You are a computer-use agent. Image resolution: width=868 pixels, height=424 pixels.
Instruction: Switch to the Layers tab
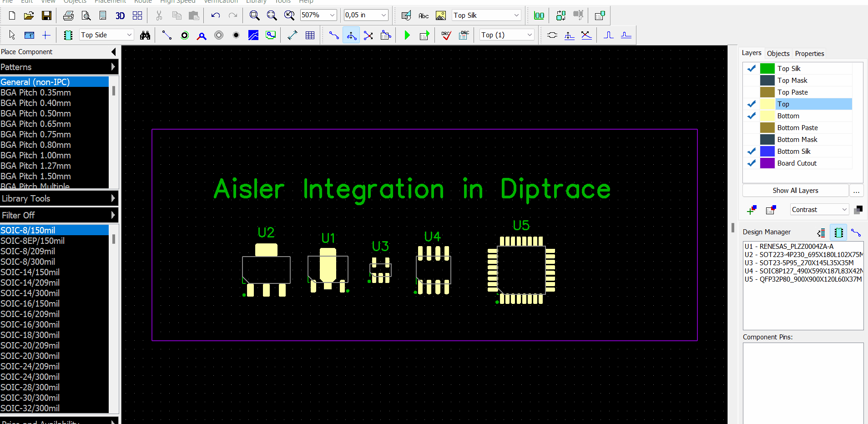coord(752,53)
